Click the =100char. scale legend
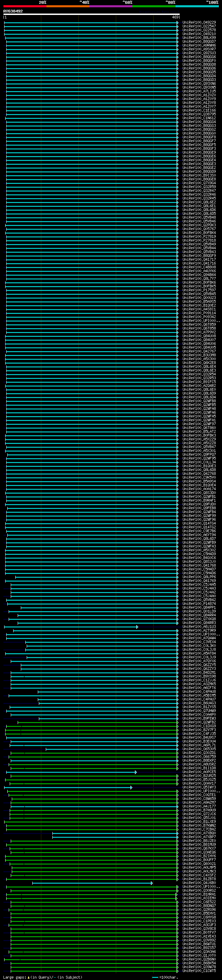The image size is (222, 980). (x=165, y=977)
